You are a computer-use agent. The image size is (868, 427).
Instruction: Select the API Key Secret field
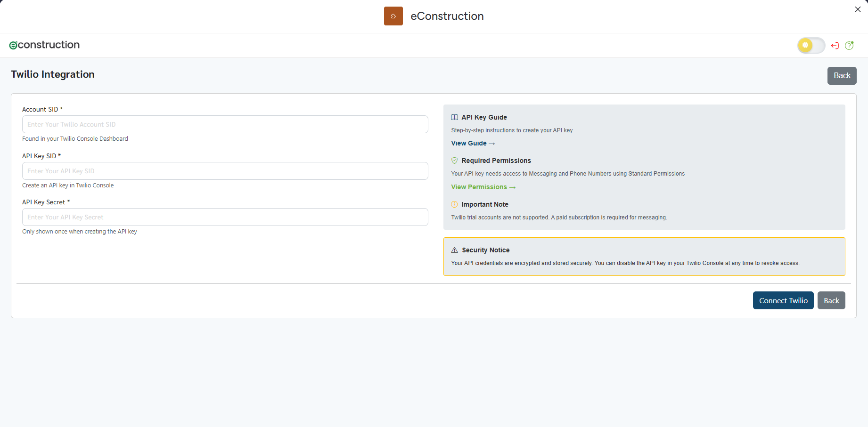(225, 217)
